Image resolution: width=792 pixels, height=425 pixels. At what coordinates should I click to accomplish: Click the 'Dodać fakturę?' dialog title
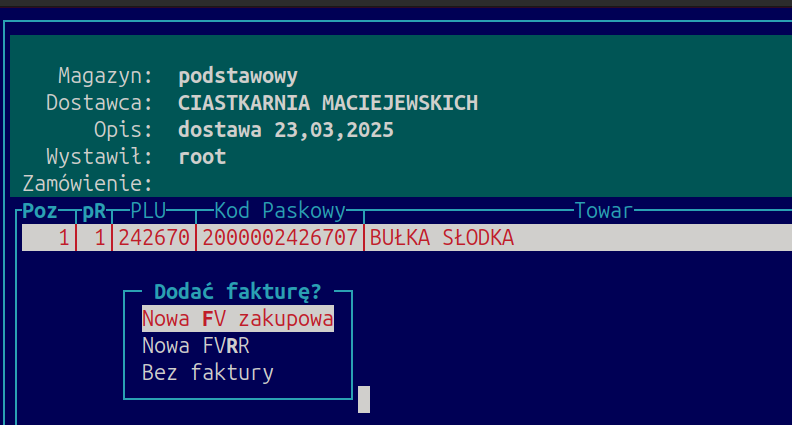[x=237, y=292]
